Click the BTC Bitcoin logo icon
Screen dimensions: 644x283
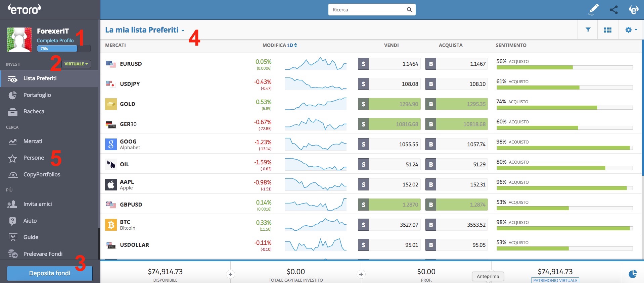[x=111, y=225]
